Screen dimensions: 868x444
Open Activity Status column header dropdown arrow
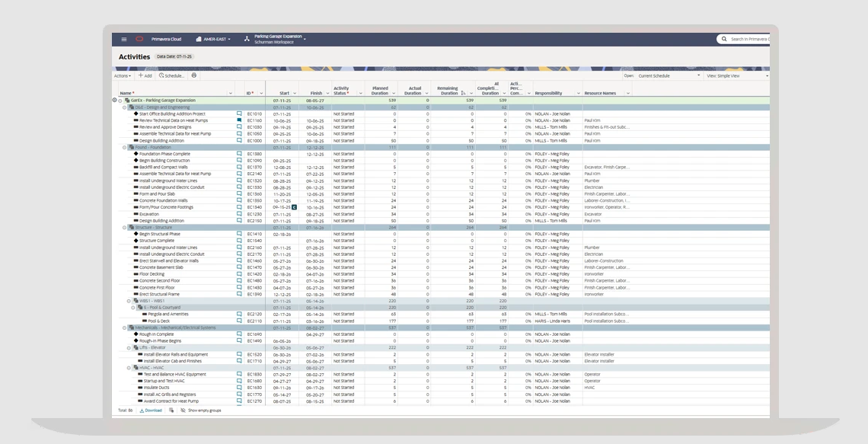(x=360, y=94)
